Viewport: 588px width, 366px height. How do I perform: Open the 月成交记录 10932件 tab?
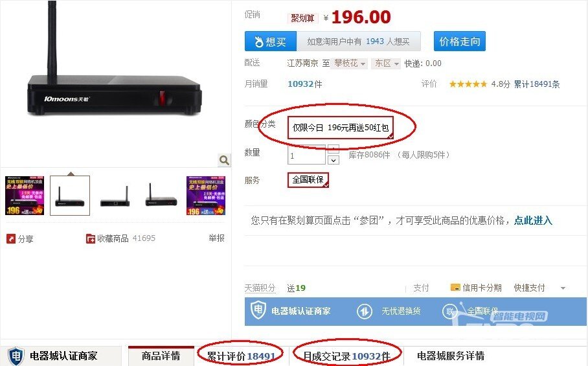347,356
